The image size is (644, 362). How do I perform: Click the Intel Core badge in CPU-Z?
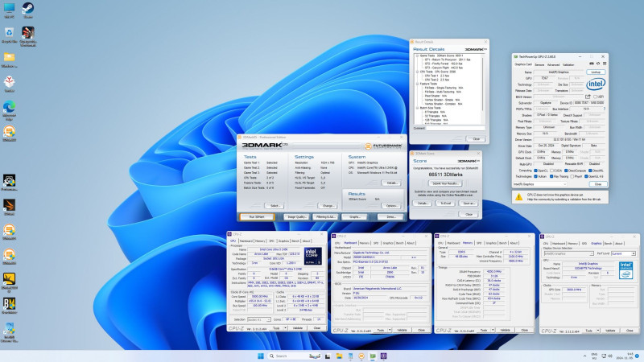[312, 256]
